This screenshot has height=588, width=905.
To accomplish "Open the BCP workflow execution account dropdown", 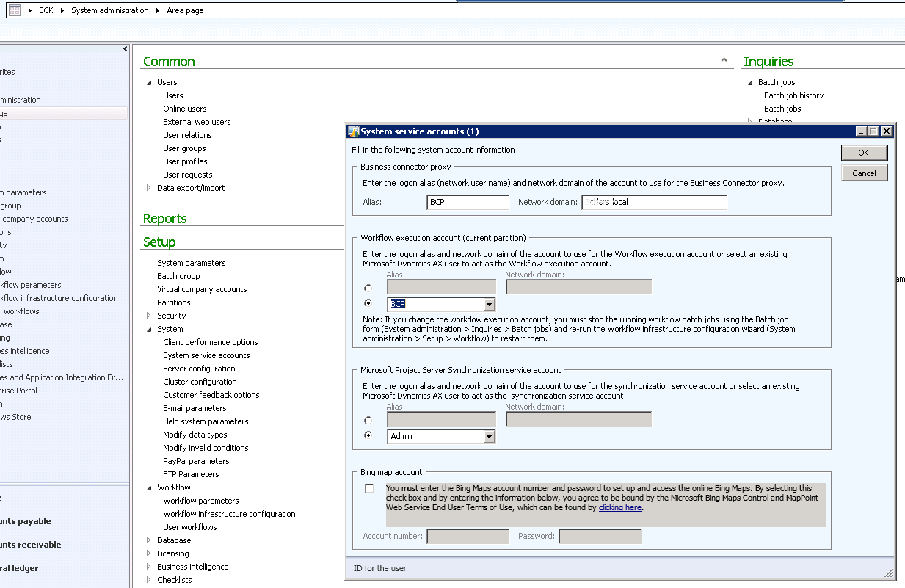I will click(x=490, y=303).
